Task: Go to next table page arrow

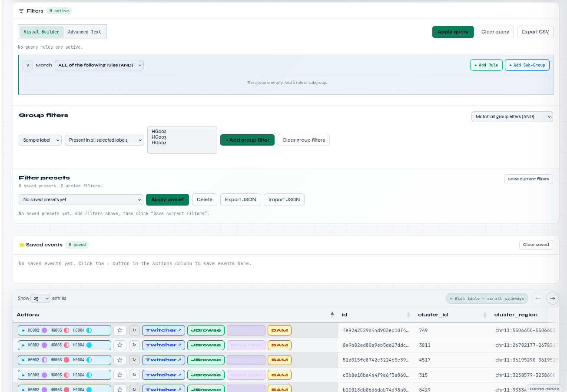Action: point(553,298)
